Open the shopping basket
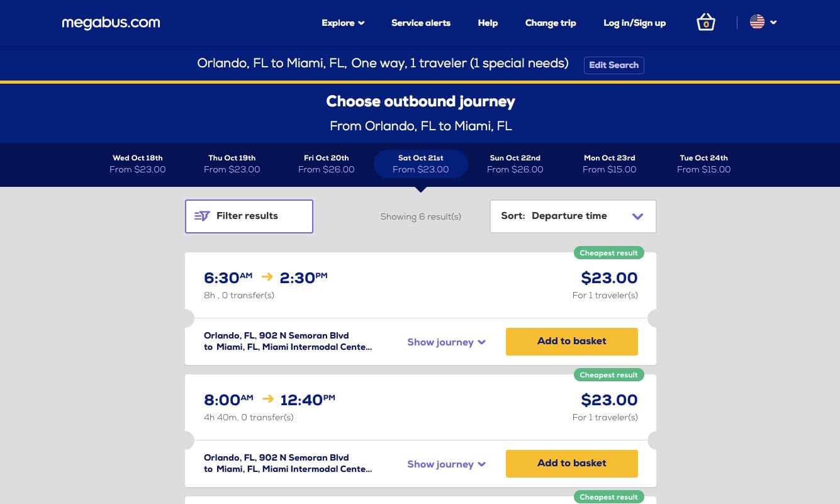This screenshot has width=840, height=504. (705, 22)
